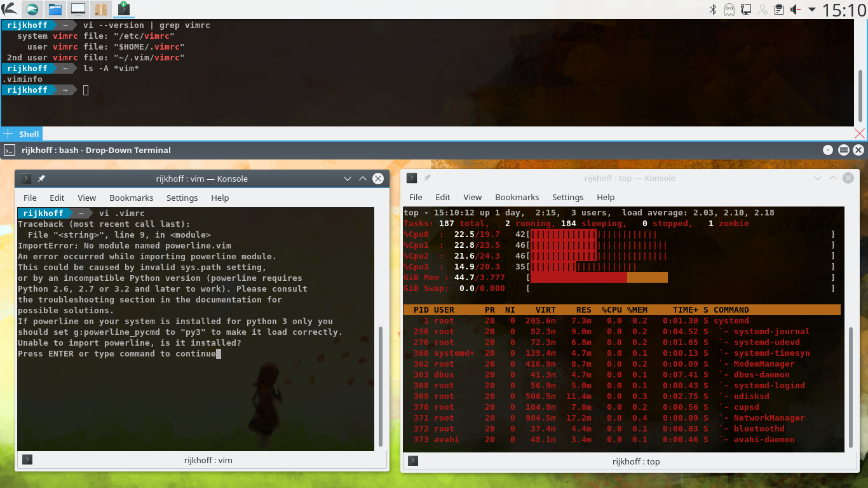This screenshot has height=488, width=868.
Task: Select the Shell session tab
Action: 29,134
